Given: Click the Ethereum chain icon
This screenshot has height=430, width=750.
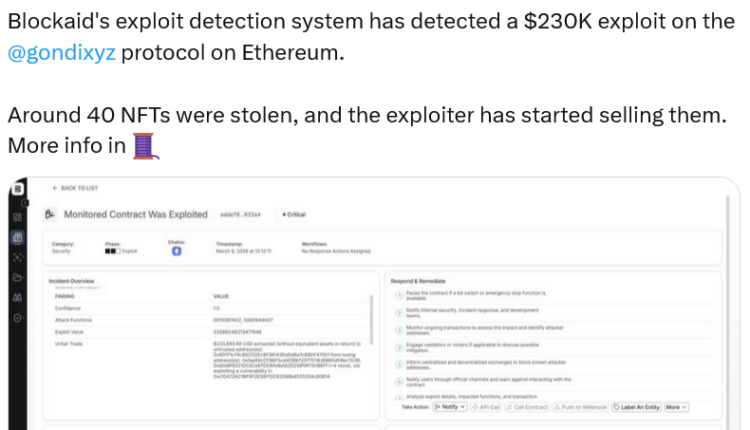Looking at the screenshot, I should (176, 251).
